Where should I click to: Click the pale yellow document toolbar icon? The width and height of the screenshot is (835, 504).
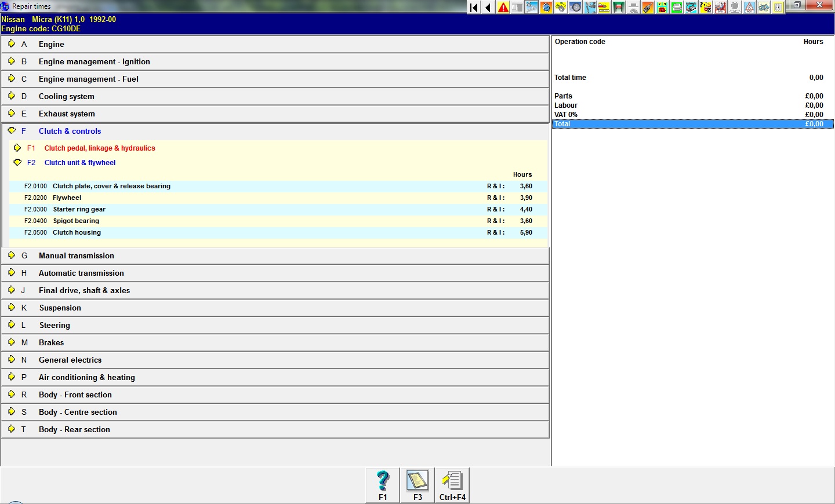(778, 7)
